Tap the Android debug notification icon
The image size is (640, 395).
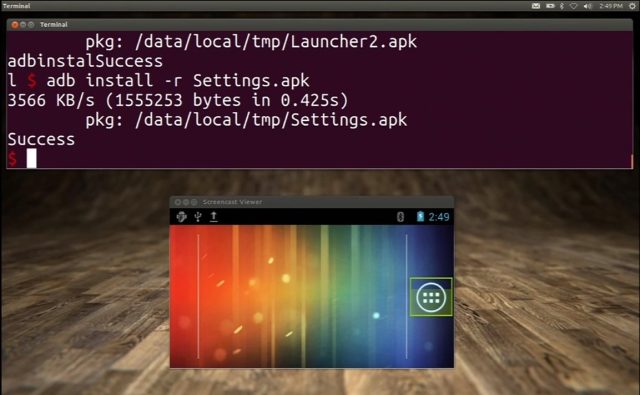tap(181, 216)
